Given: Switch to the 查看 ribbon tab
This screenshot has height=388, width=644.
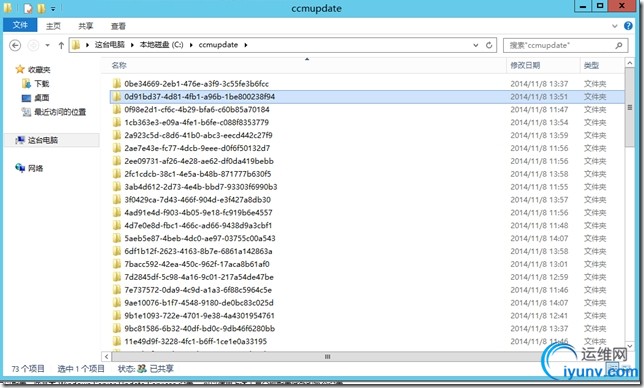Looking at the screenshot, I should [x=118, y=26].
